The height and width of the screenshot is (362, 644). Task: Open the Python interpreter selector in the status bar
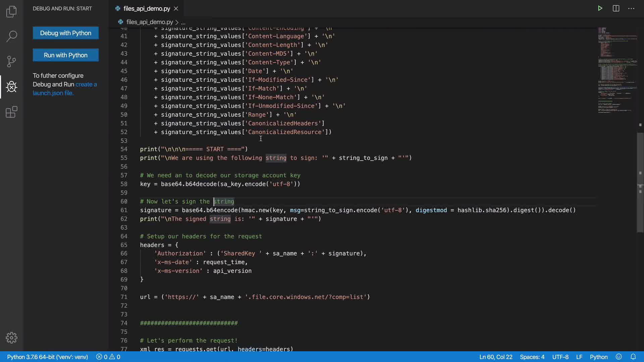[47, 357]
